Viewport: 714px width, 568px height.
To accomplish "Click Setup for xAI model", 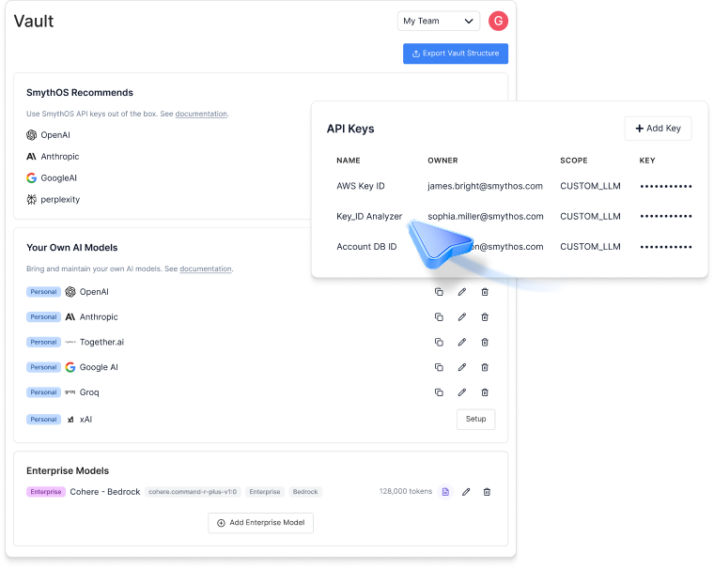I will [476, 419].
